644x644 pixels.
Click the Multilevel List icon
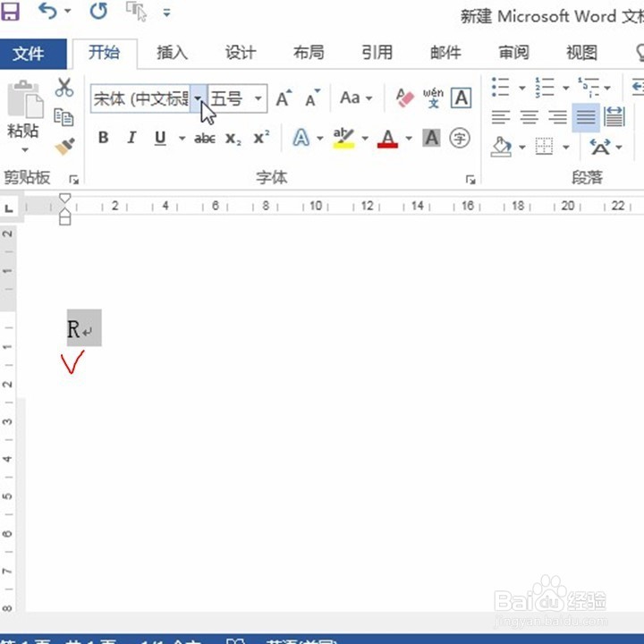pyautogui.click(x=589, y=87)
